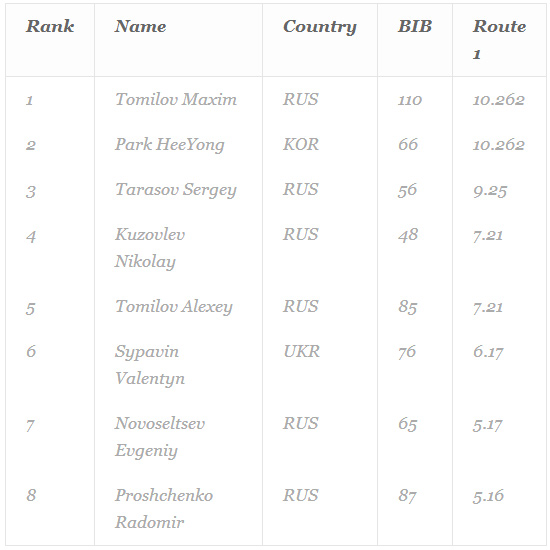Click the Route 1 score 9.25
Screen dimensions: 550x550
coord(490,191)
